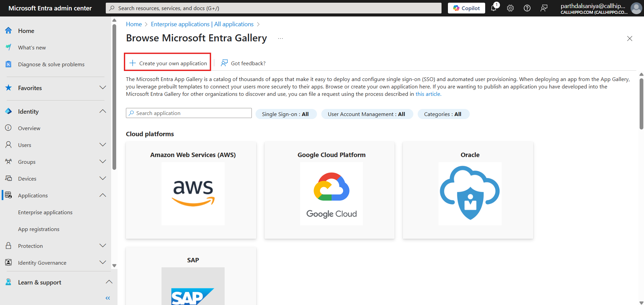
Task: Click the Identity diamond icon
Action: click(9, 111)
